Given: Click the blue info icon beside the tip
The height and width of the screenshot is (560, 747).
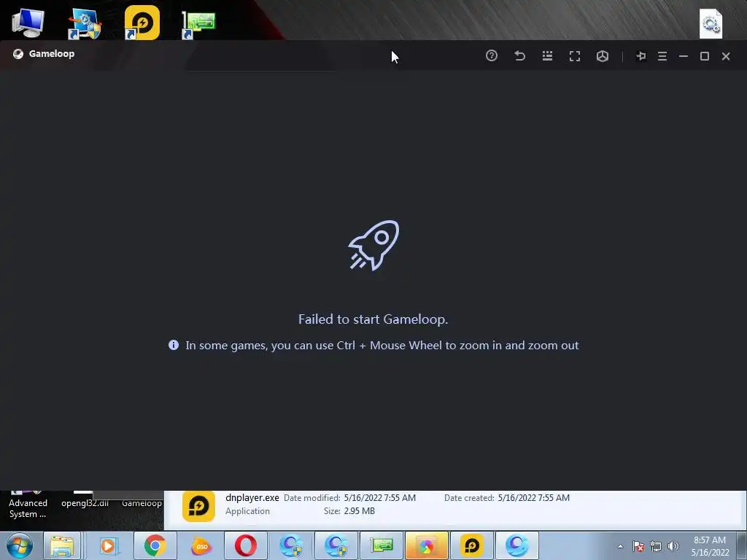Looking at the screenshot, I should click(x=174, y=345).
